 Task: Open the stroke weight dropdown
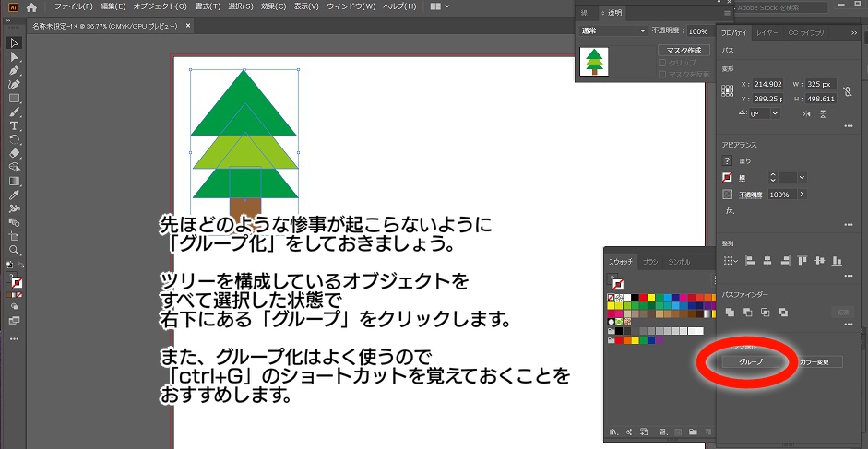(803, 178)
